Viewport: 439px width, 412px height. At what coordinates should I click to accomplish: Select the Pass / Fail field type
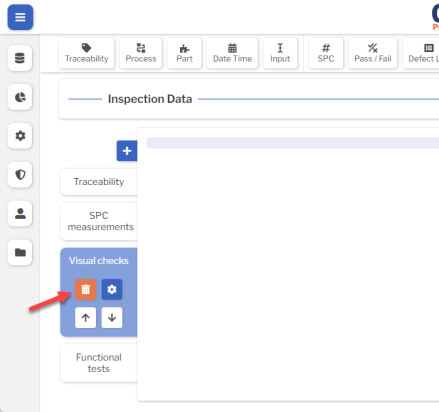[x=373, y=53]
